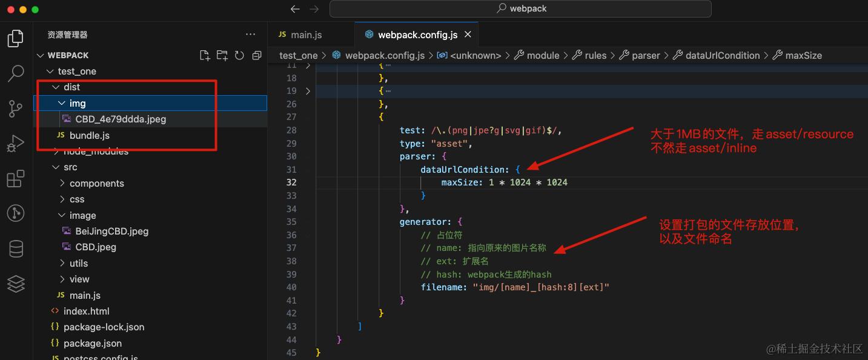Viewport: 868px width, 360px height.
Task: Open the database icon in activity bar
Action: click(x=16, y=248)
